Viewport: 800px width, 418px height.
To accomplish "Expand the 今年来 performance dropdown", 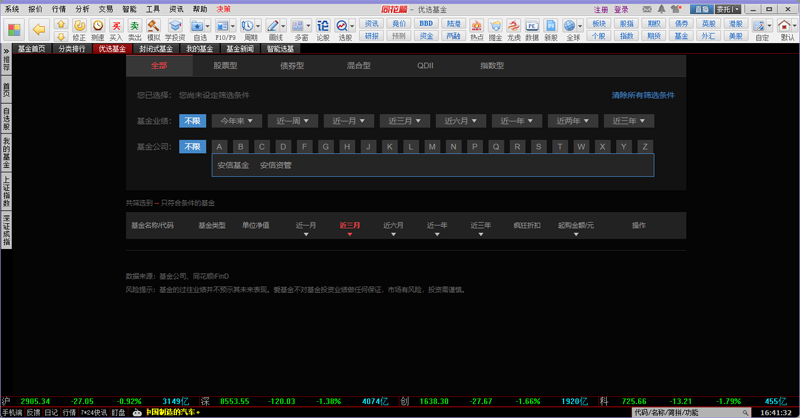I will [x=237, y=121].
